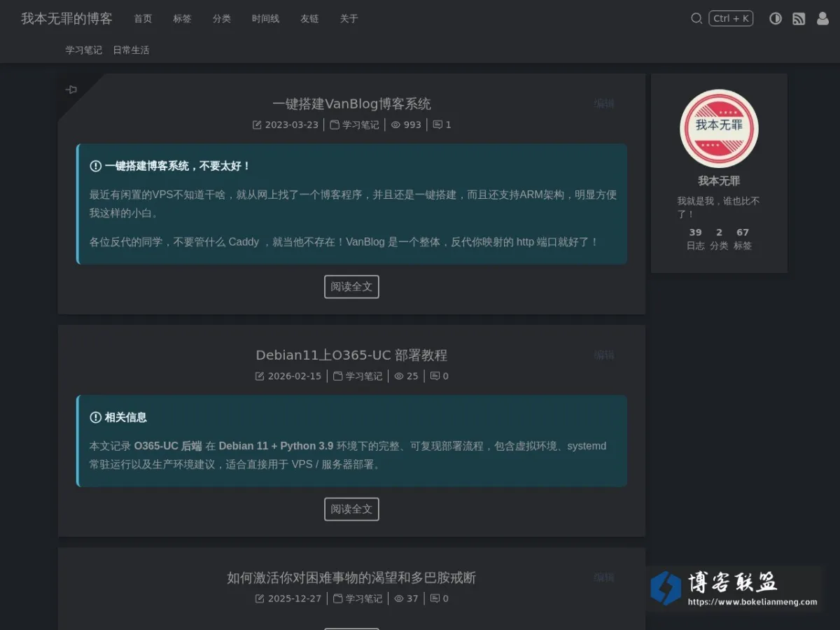
Task: Click the alert icon beside 一键搭建博客系统，不要太好！
Action: click(x=96, y=166)
